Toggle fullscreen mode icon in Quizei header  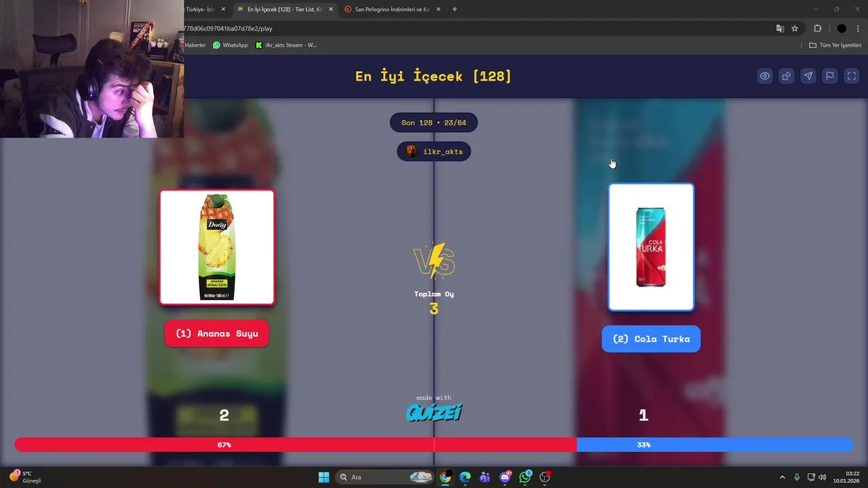pos(852,76)
